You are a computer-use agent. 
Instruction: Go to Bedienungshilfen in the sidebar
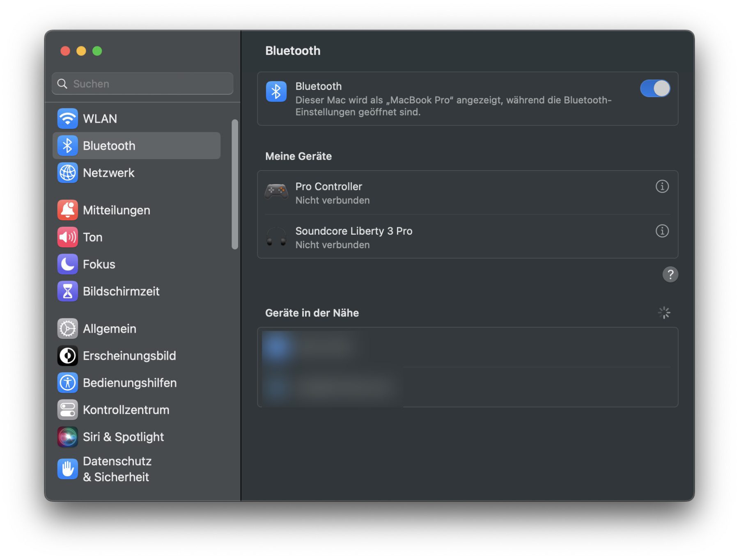(x=129, y=383)
